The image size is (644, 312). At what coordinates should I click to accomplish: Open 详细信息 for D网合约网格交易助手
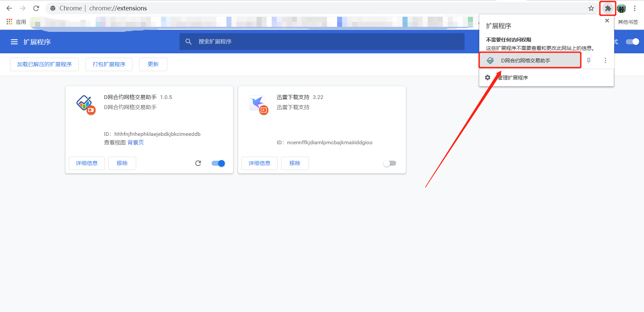(x=87, y=163)
